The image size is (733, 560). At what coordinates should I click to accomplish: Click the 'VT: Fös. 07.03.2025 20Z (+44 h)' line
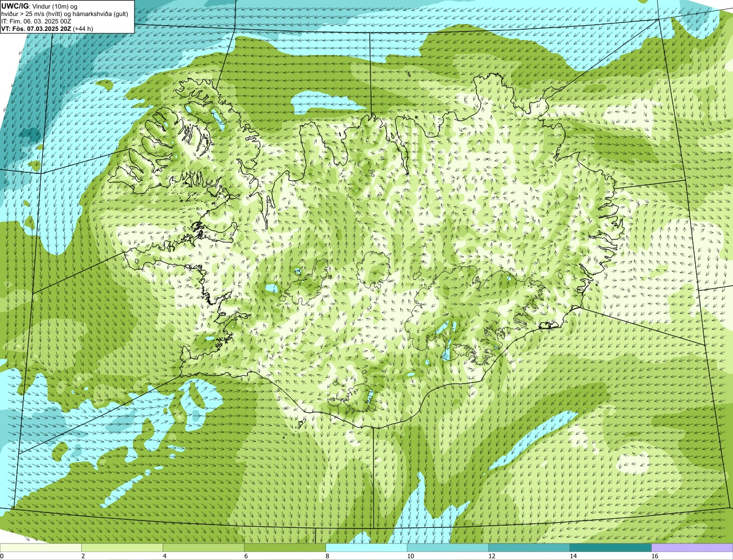[48, 29]
